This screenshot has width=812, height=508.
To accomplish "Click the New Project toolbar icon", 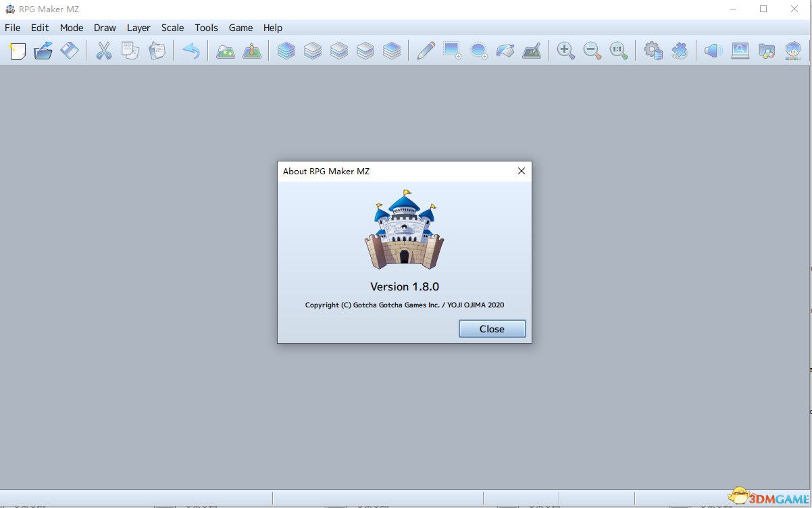I will click(x=18, y=51).
